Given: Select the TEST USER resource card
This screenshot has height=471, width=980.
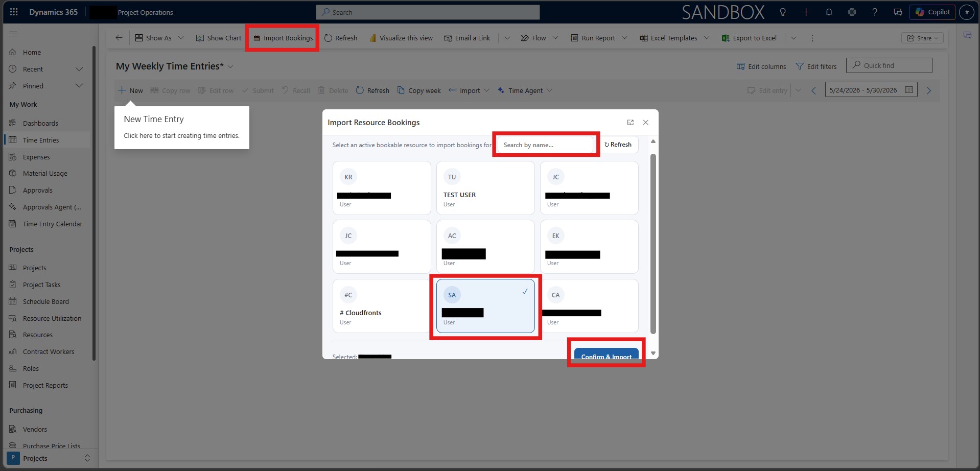Looking at the screenshot, I should [x=485, y=188].
